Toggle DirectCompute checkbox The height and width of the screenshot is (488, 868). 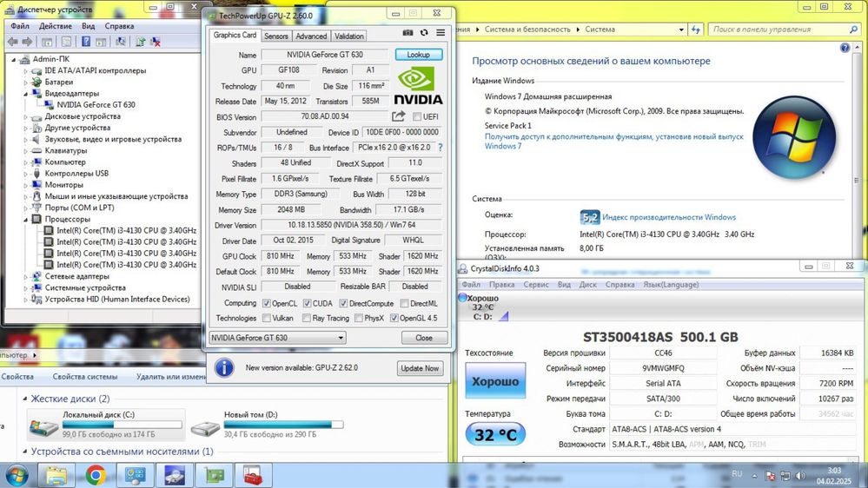343,303
